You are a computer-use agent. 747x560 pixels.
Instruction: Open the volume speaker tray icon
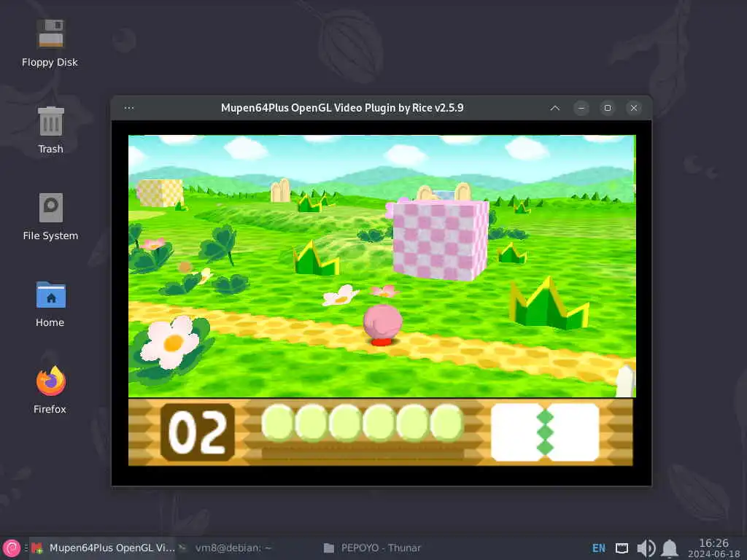pyautogui.click(x=646, y=548)
